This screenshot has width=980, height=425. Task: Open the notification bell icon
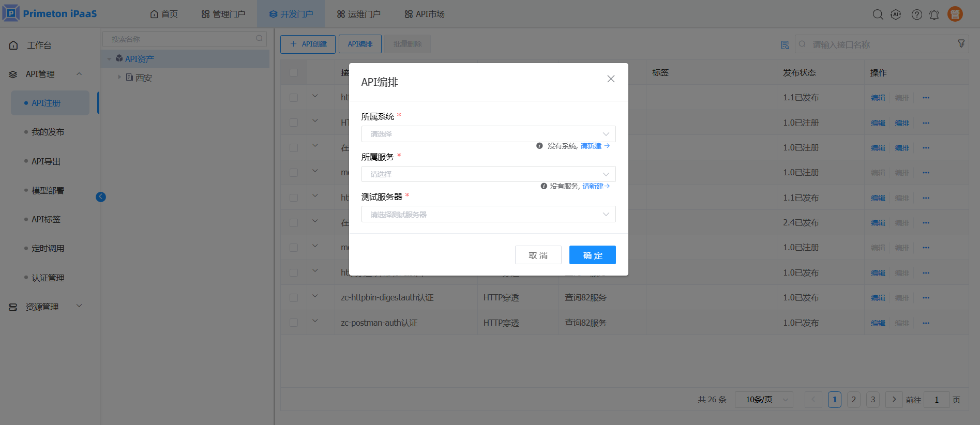[x=934, y=14]
